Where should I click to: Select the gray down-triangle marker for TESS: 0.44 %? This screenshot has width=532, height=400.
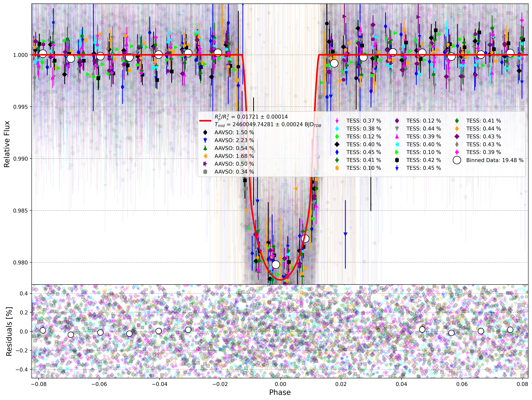(x=397, y=129)
